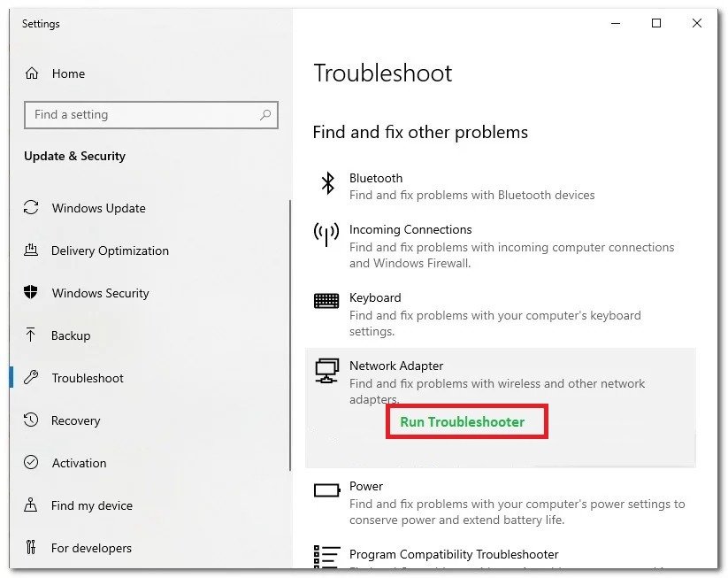Click the Home house icon
This screenshot has height=578, width=728.
pyautogui.click(x=32, y=73)
